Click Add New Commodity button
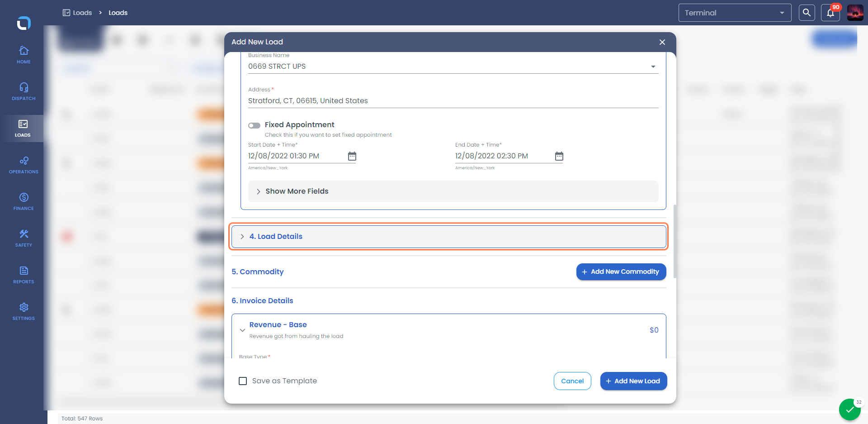The image size is (868, 424). coord(621,272)
